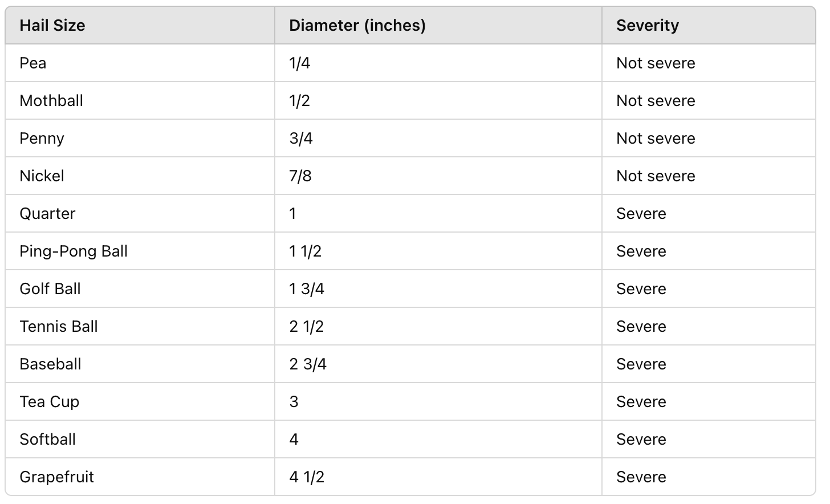
Task: Select the Grapefruit cell
Action: [x=140, y=477]
